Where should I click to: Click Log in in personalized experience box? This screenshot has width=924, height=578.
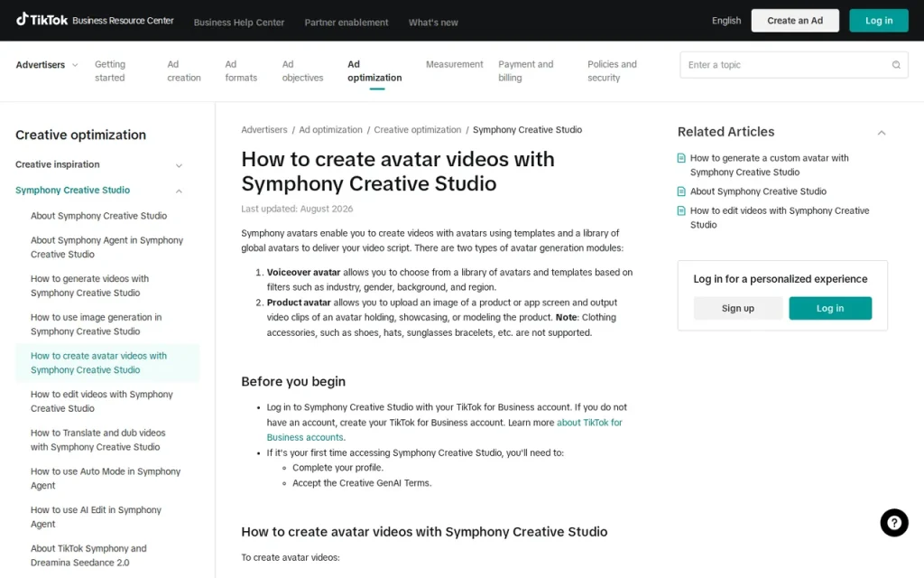click(x=830, y=309)
